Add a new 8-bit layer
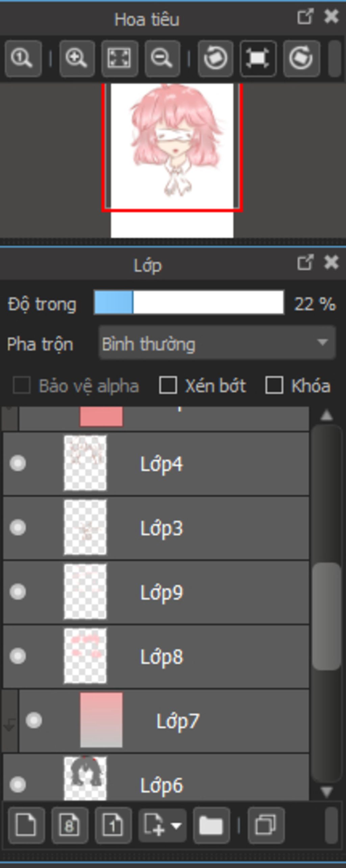The height and width of the screenshot is (868, 346). (x=70, y=825)
